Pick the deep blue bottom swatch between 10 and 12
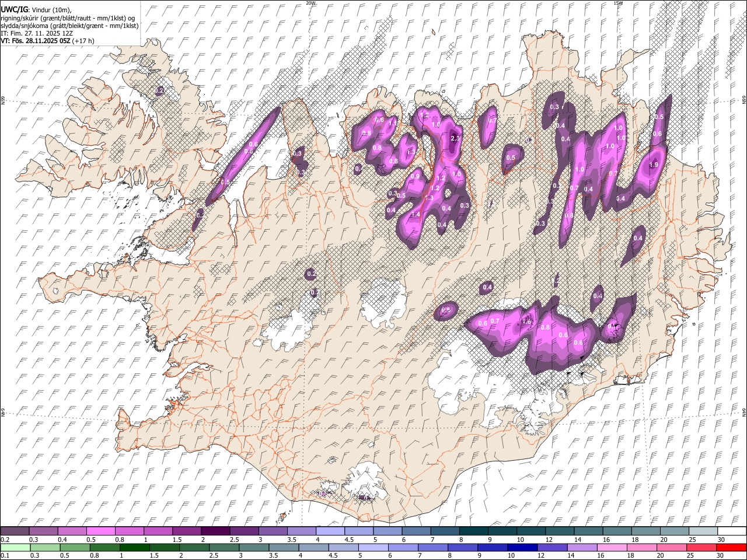 coord(522,547)
